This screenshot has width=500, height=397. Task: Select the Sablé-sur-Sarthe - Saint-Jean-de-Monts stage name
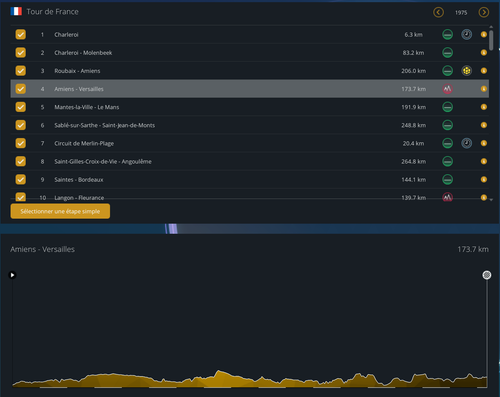click(105, 125)
